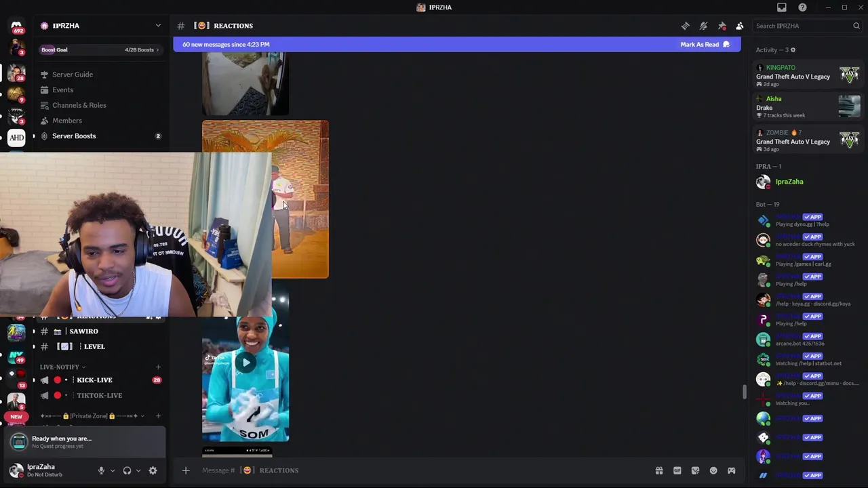Image resolution: width=868 pixels, height=488 pixels.
Task: Open the inbox icon in title bar
Action: tap(782, 7)
